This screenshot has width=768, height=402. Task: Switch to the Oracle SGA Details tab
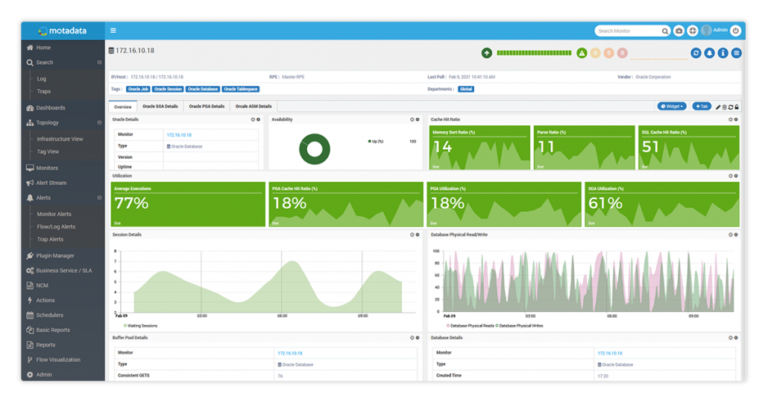pos(160,106)
